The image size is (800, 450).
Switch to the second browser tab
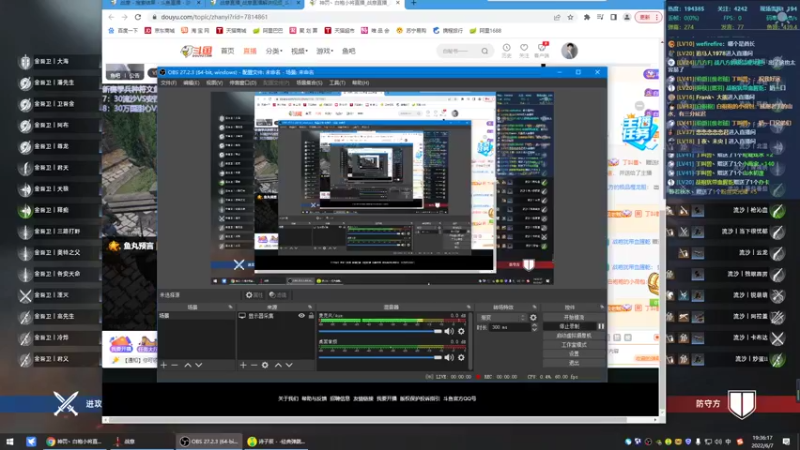[x=255, y=4]
